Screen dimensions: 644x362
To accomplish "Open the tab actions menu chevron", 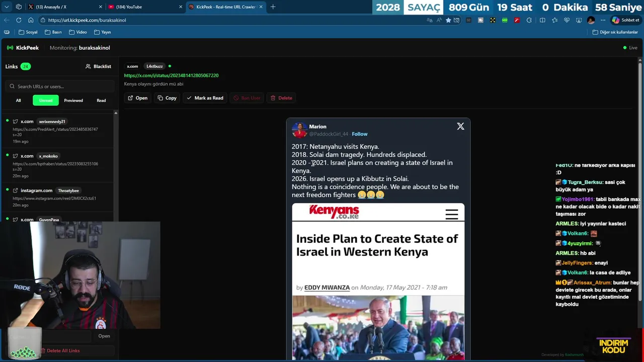I will tap(7, 7).
